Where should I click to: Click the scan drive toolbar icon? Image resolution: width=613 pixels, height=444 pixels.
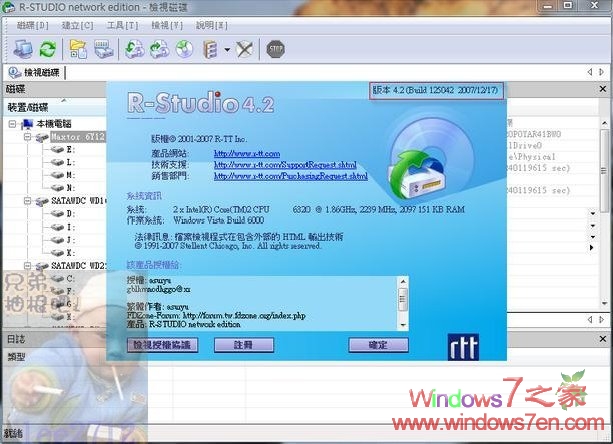[103, 48]
